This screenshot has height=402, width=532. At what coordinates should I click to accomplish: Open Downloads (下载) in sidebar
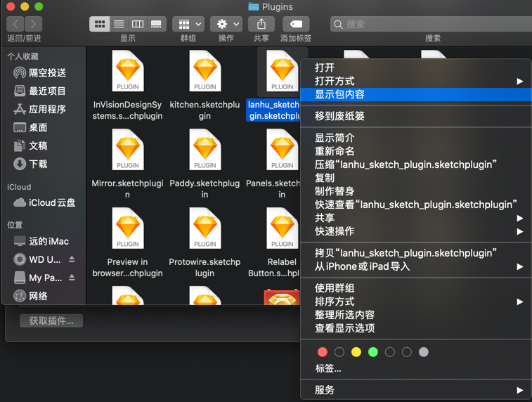(30, 164)
